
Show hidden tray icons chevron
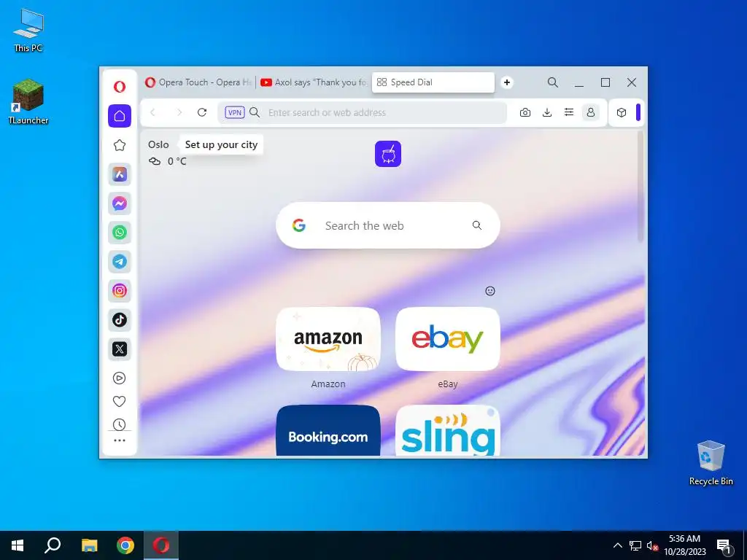coord(617,545)
